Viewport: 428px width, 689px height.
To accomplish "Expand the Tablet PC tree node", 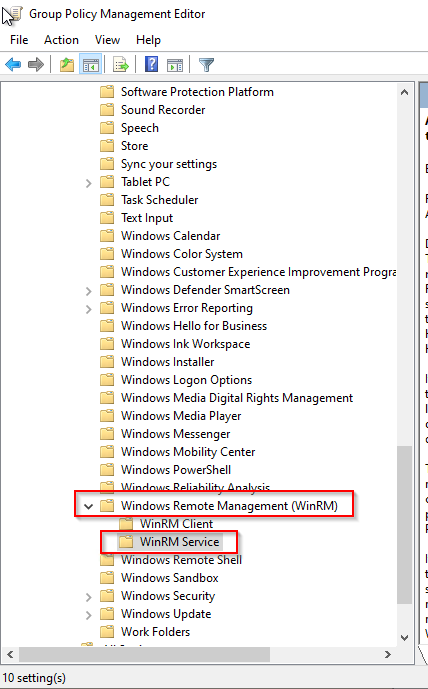I will click(88, 183).
